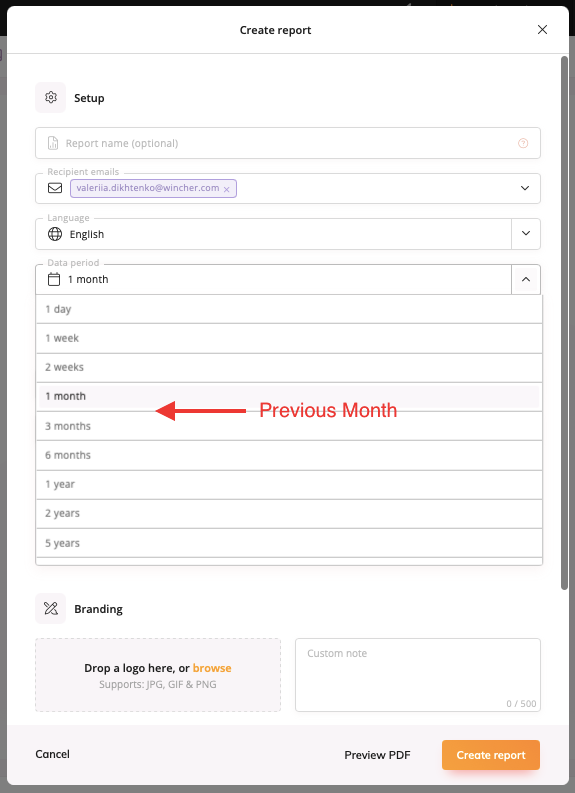Select the 1 day option
The width and height of the screenshot is (575, 793).
[289, 309]
